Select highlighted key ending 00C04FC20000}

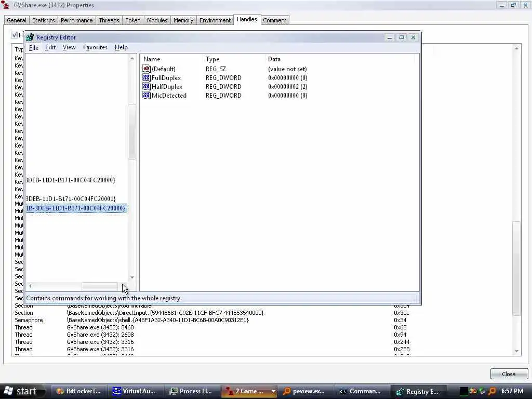pos(76,208)
